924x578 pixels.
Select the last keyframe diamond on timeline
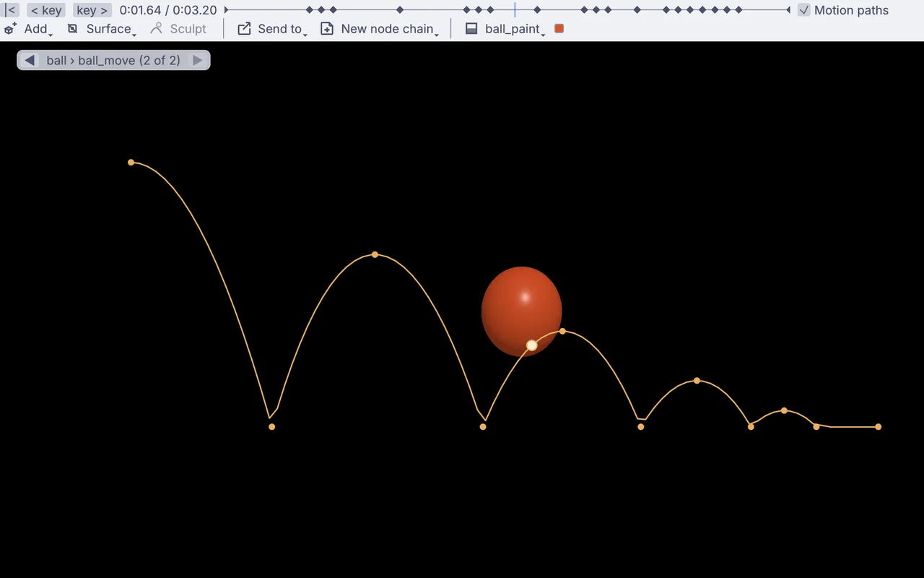click(738, 10)
